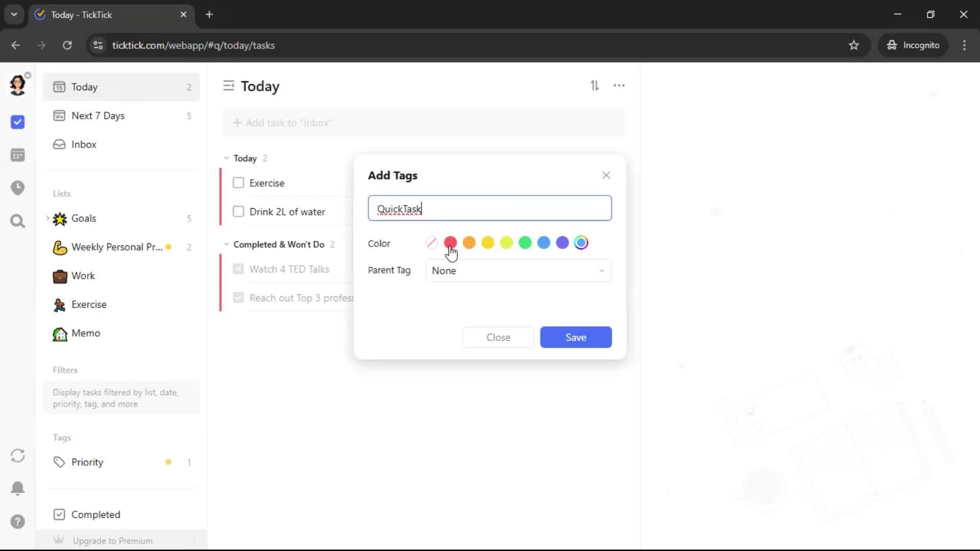Open the calendar view icon in sidebar
Screen dimensions: 980x551
[x=17, y=155]
